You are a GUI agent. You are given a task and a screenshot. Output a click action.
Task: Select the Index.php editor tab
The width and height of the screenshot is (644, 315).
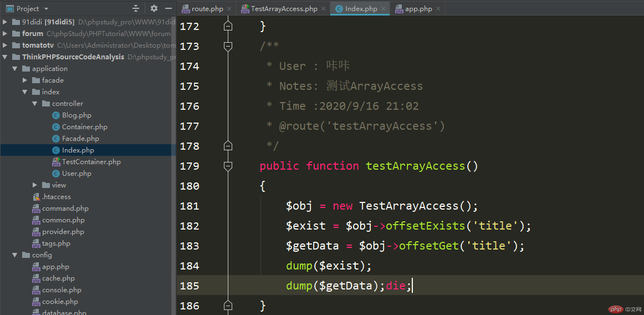(361, 9)
